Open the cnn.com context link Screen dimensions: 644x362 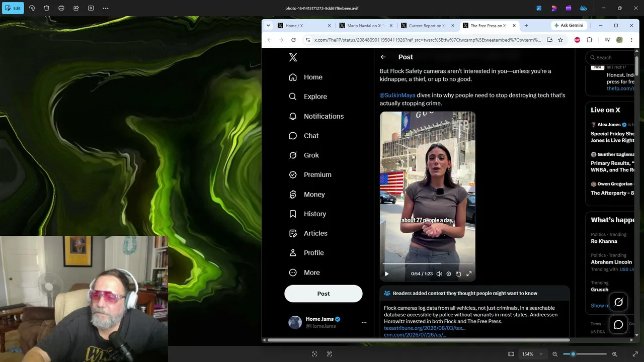point(415,335)
